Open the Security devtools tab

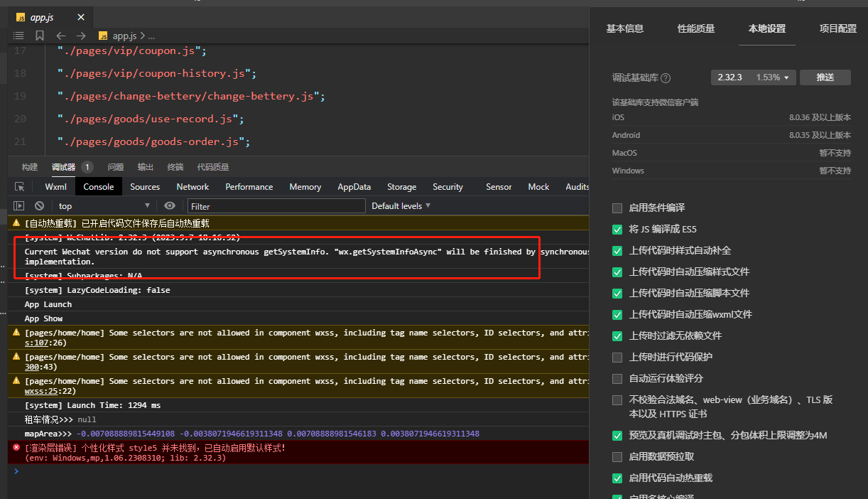[x=447, y=187]
